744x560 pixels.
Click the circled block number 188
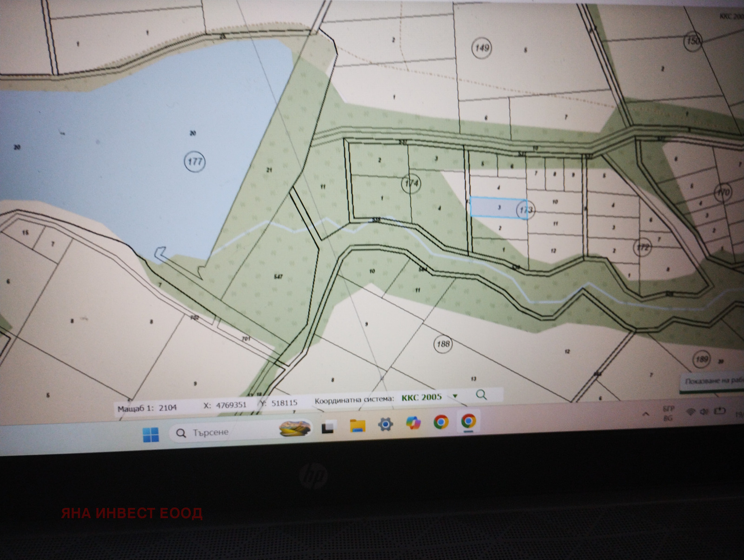click(x=443, y=344)
